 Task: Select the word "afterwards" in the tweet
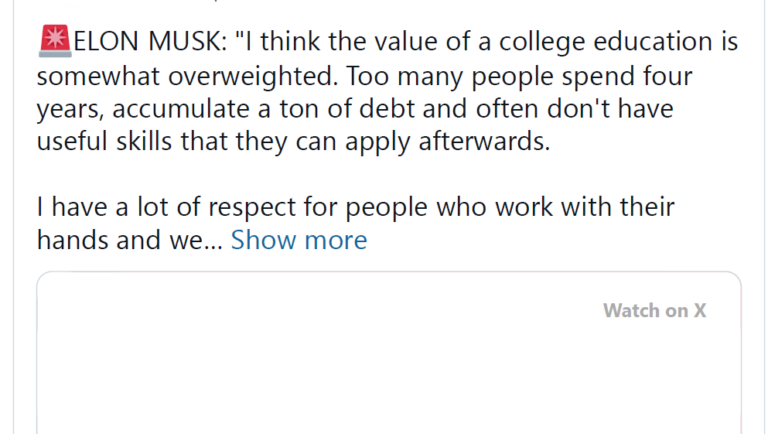click(x=484, y=142)
